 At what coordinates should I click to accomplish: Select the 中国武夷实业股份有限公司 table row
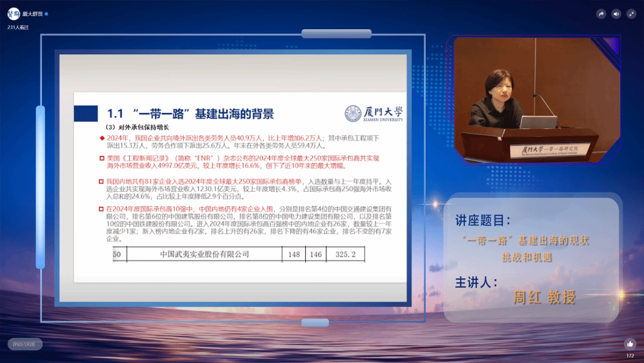click(x=239, y=254)
